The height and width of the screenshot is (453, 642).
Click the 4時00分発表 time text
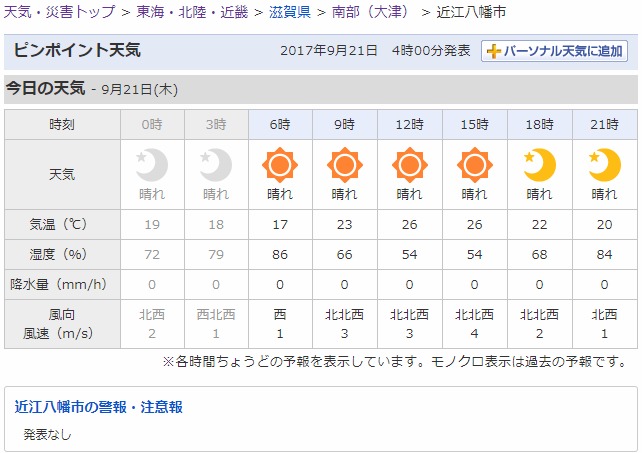[431, 51]
